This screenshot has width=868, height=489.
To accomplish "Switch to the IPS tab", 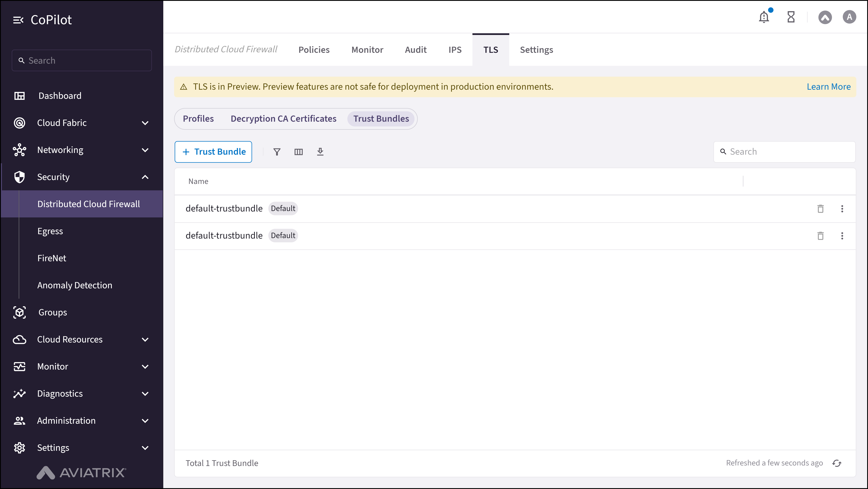I will [455, 50].
